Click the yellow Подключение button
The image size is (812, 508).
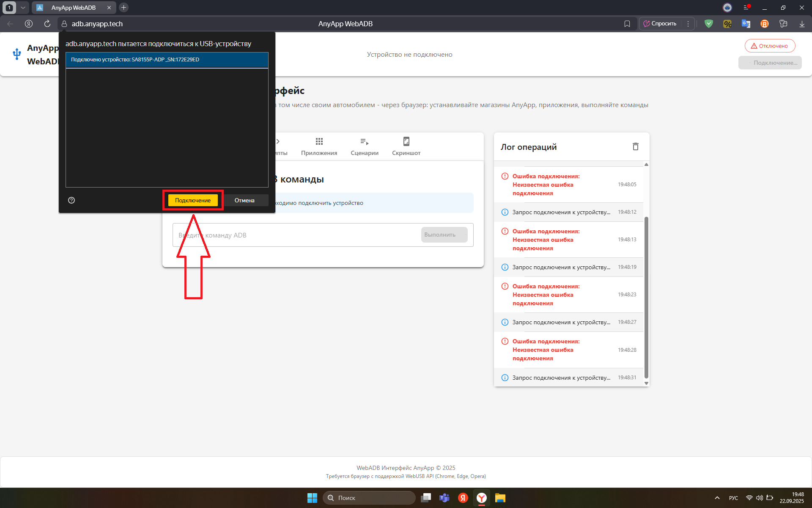pos(193,200)
